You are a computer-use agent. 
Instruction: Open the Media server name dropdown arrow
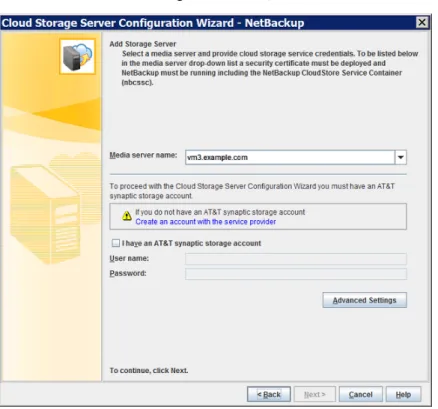400,157
